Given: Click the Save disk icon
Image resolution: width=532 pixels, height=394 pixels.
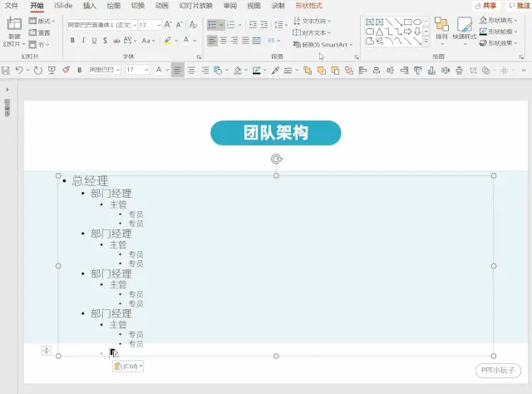Looking at the screenshot, I should pyautogui.click(x=6, y=71).
